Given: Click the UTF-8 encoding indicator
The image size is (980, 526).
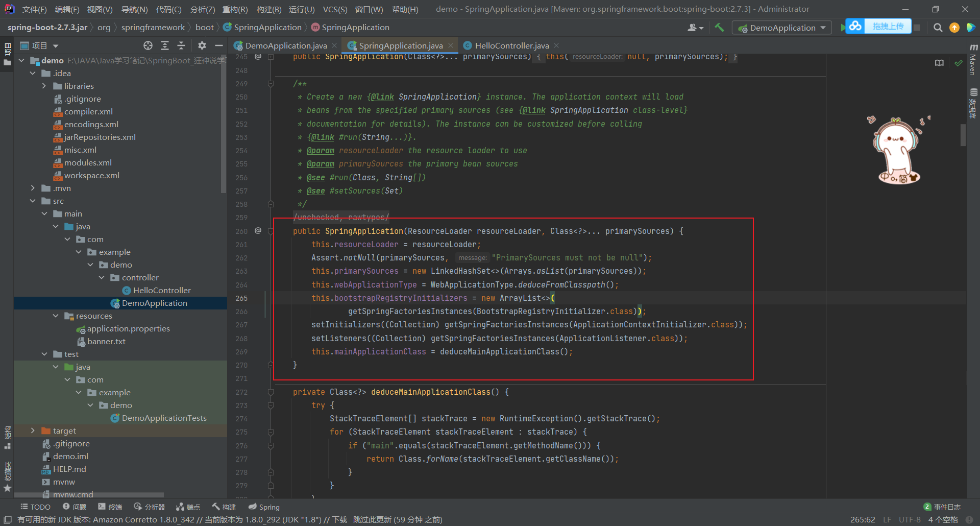Looking at the screenshot, I should pos(910,519).
